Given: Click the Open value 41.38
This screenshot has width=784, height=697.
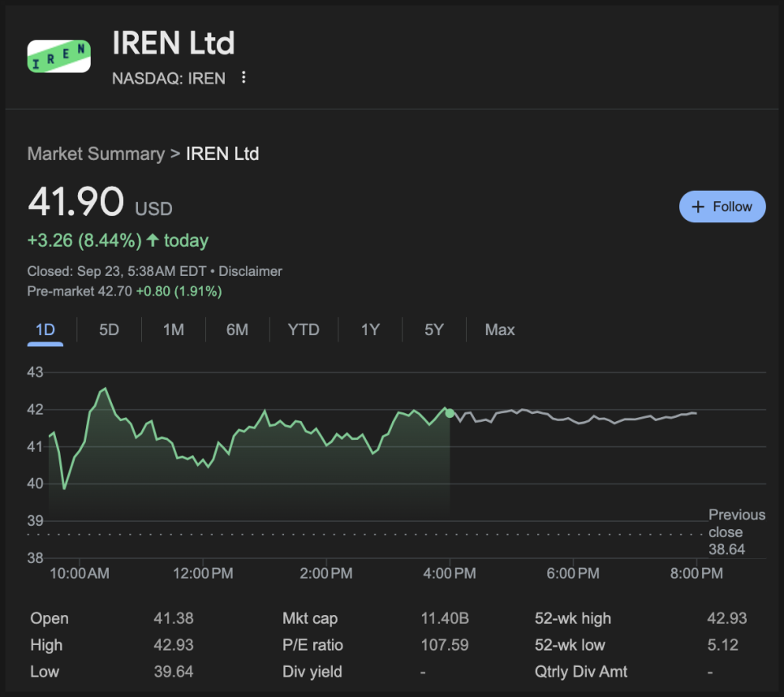Looking at the screenshot, I should [x=174, y=618].
